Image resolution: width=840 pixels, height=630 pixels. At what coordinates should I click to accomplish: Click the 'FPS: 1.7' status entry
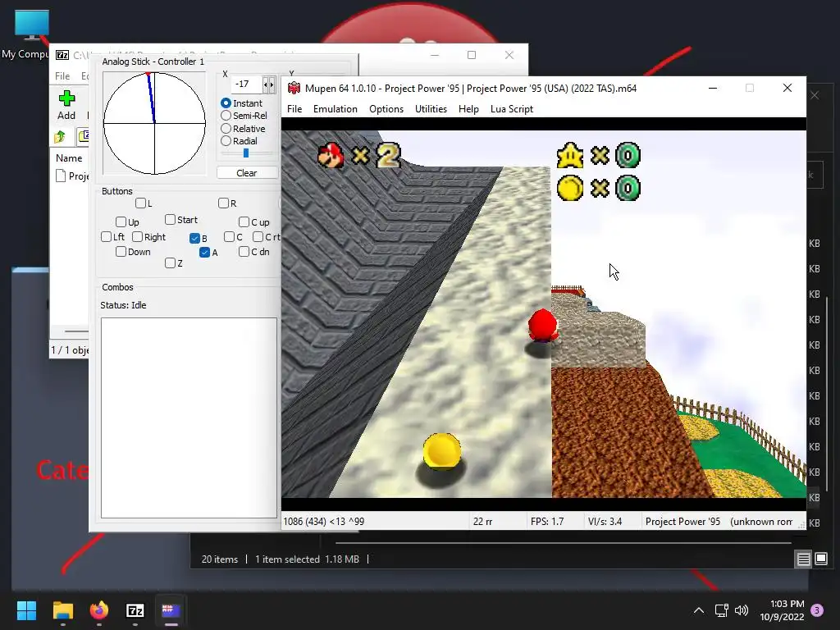pos(547,521)
